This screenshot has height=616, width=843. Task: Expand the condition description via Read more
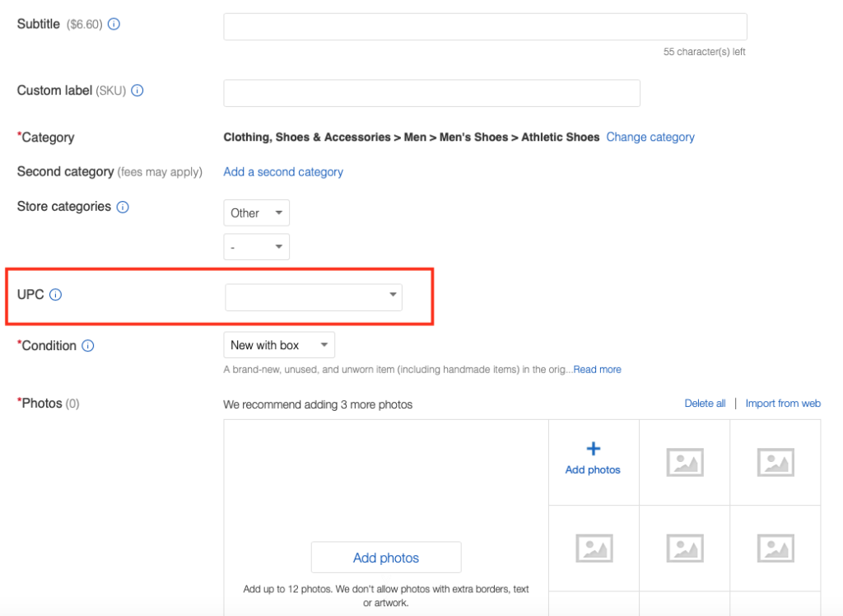tap(597, 369)
